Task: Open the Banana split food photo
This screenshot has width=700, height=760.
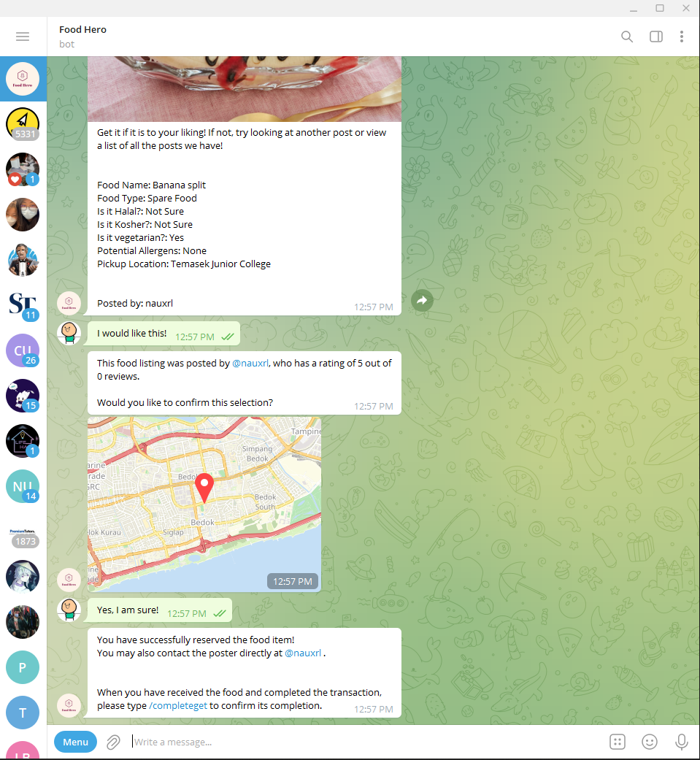Action: (x=245, y=88)
